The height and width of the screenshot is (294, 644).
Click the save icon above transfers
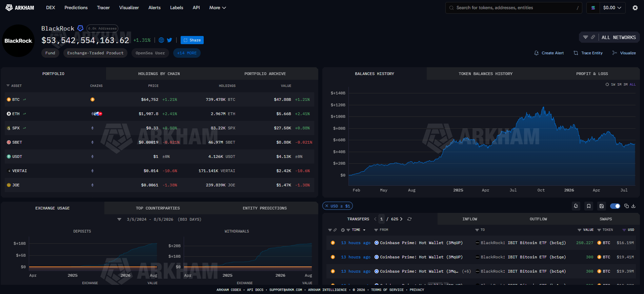[x=602, y=206]
